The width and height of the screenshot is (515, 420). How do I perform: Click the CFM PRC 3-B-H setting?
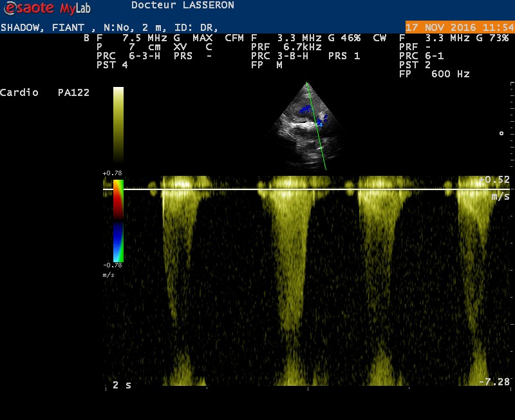click(280, 56)
